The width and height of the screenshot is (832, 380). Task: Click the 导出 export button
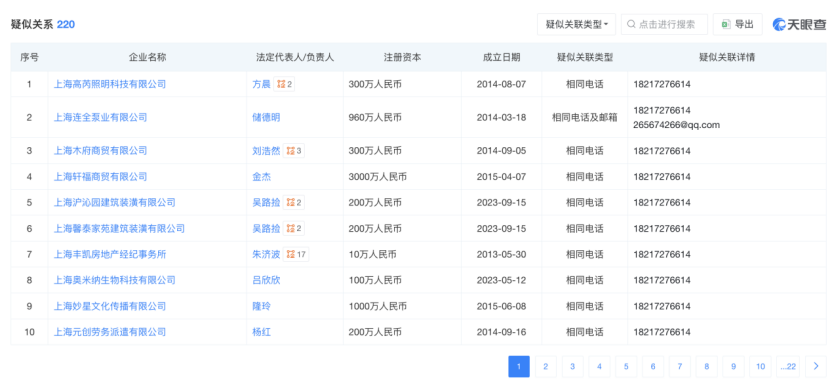coord(738,24)
